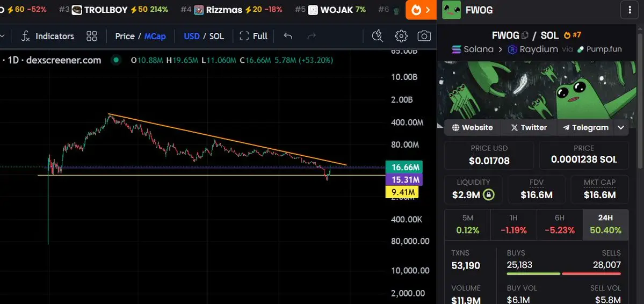Screen dimensions: 644x304
Task: Click the BUYS 25,183 value
Action: coord(519,265)
